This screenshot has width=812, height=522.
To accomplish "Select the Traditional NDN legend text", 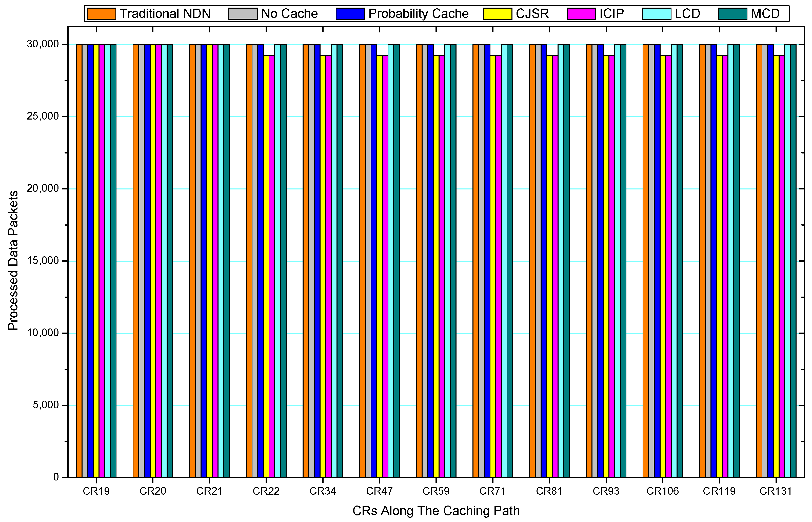I will [165, 14].
